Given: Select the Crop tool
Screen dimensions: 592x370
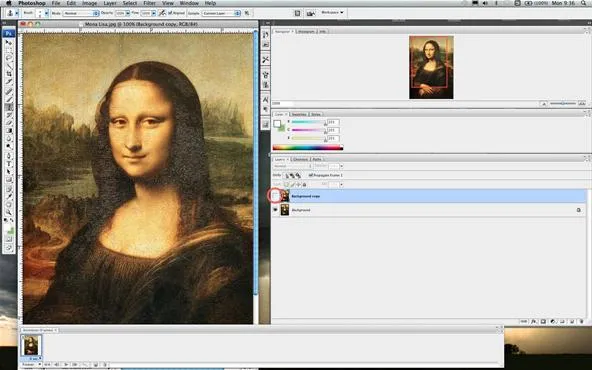Looking at the screenshot, I should click(9, 73).
